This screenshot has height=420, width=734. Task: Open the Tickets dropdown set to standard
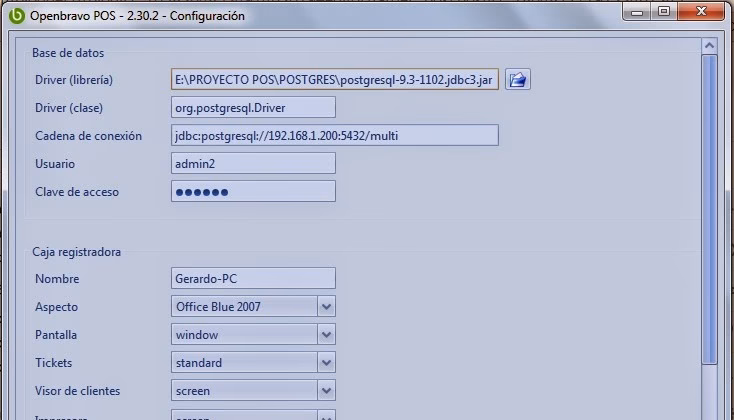point(253,362)
